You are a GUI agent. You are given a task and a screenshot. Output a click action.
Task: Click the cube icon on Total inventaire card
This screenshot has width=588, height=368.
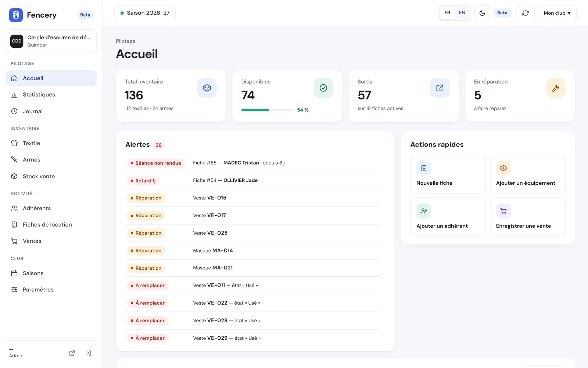pyautogui.click(x=207, y=88)
